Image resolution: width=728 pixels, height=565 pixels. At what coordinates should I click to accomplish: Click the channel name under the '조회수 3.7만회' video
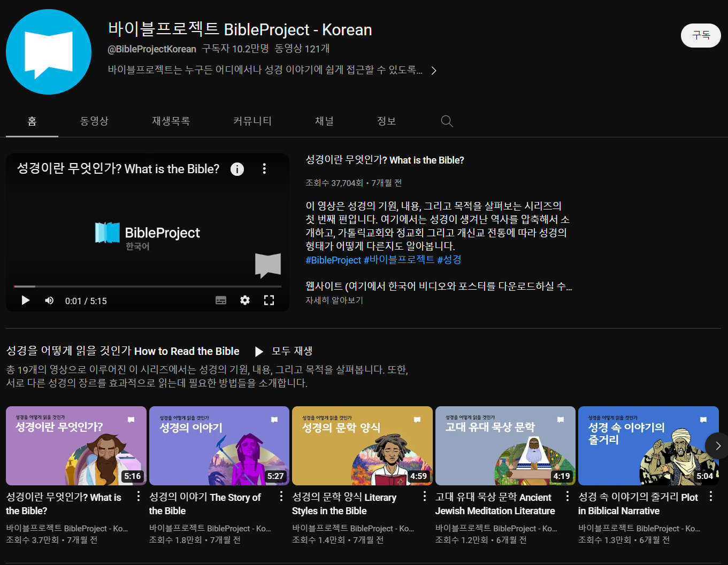[x=67, y=528]
